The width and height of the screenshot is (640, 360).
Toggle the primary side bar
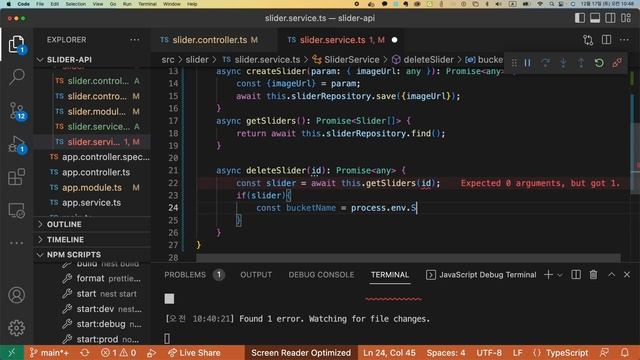coord(580,18)
